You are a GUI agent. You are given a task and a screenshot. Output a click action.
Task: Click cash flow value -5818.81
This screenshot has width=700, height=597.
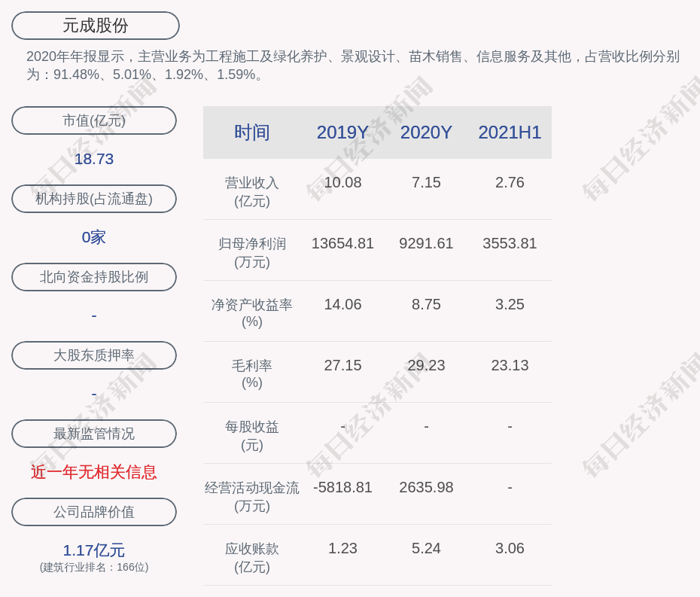point(342,487)
